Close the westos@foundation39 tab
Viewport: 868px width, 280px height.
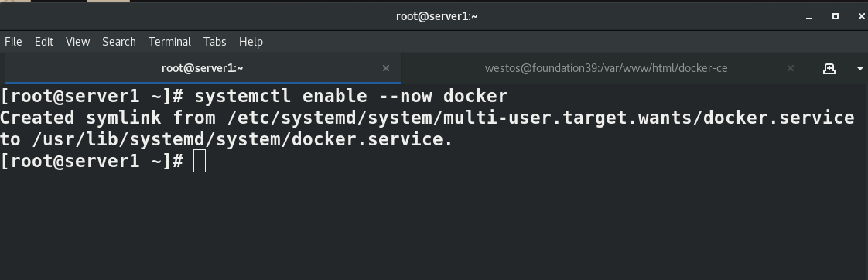[x=791, y=68]
